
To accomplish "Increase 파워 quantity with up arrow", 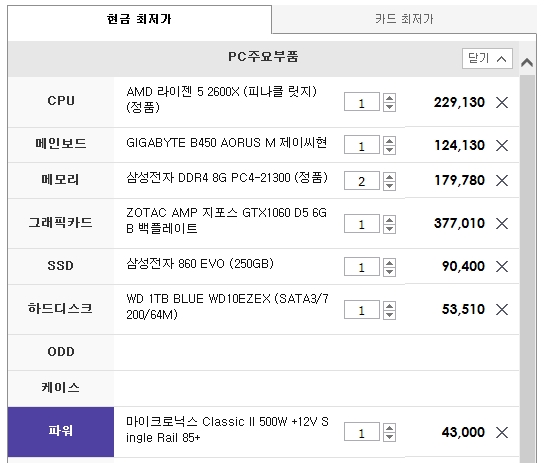I will coord(389,428).
